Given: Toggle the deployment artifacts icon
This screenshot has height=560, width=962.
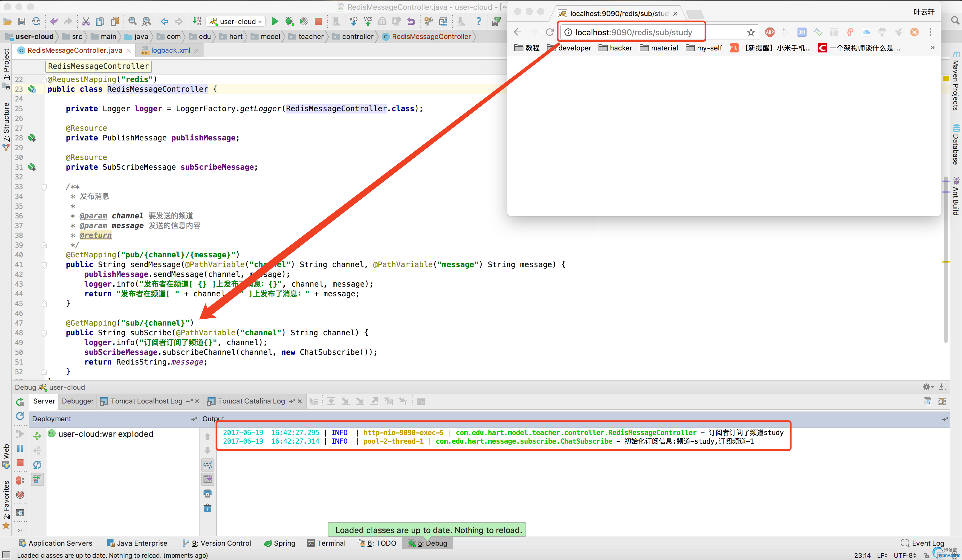Looking at the screenshot, I should (x=38, y=479).
